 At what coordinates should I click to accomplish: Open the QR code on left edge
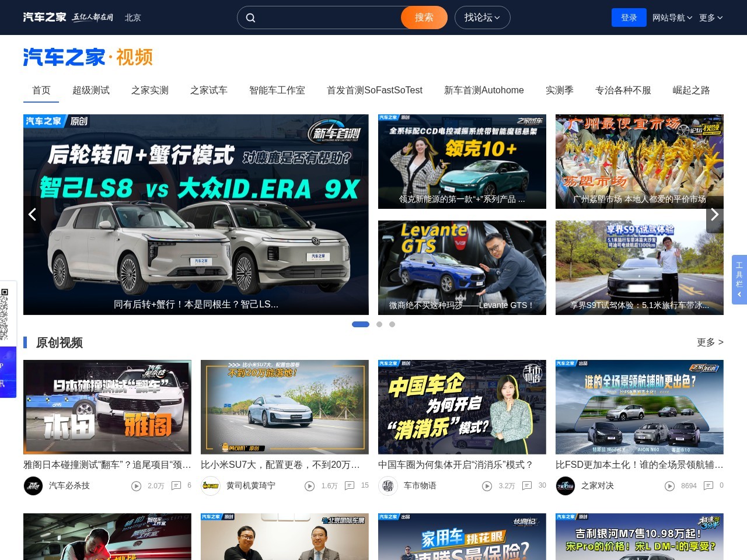4,314
